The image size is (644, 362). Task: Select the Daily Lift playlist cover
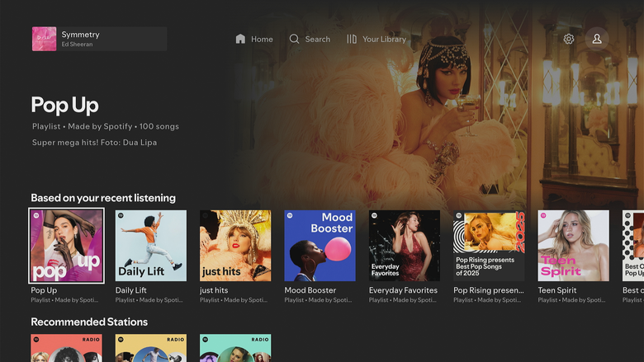point(151,246)
